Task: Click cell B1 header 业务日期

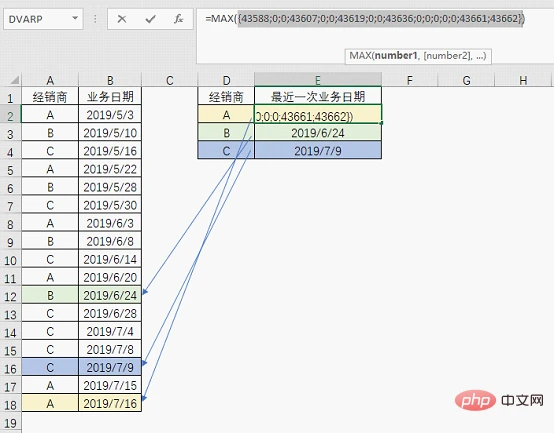Action: (110, 96)
